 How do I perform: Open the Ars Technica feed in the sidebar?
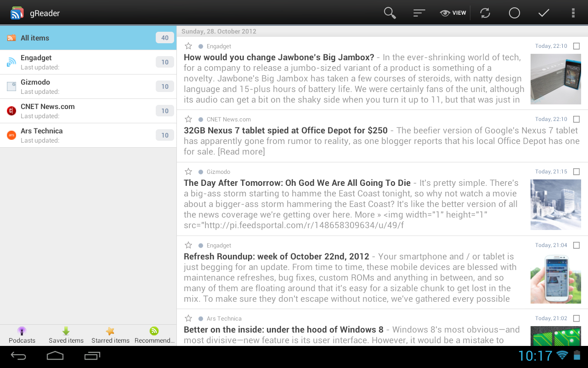tap(88, 135)
